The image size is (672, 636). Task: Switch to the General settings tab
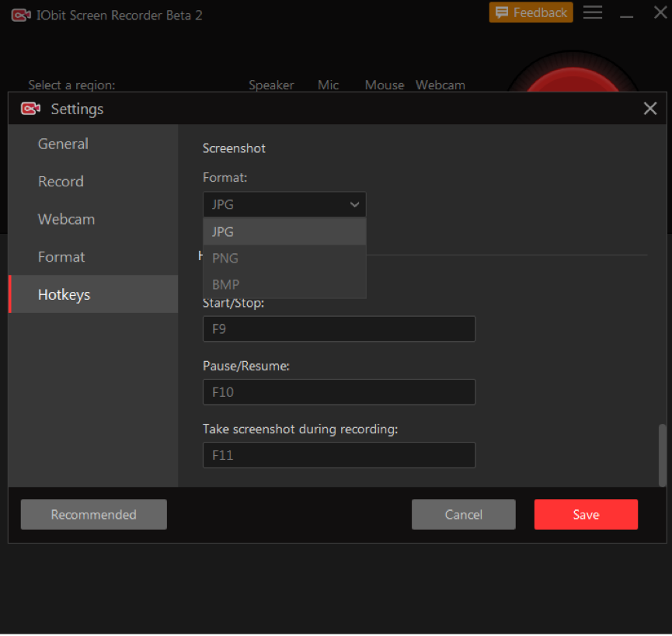pyautogui.click(x=93, y=144)
